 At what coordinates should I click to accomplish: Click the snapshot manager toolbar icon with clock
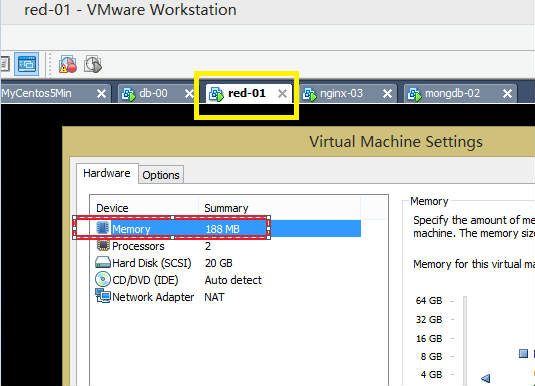coord(93,64)
